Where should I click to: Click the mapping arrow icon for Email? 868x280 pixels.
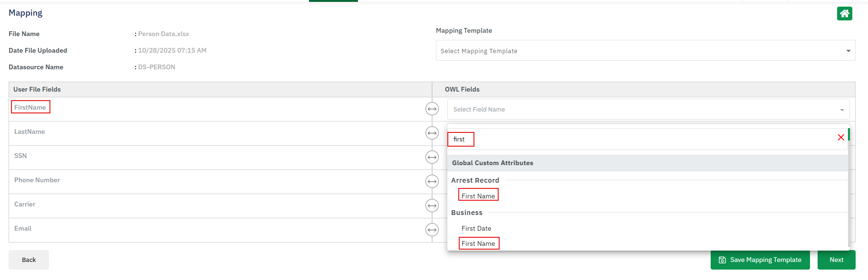(x=432, y=230)
